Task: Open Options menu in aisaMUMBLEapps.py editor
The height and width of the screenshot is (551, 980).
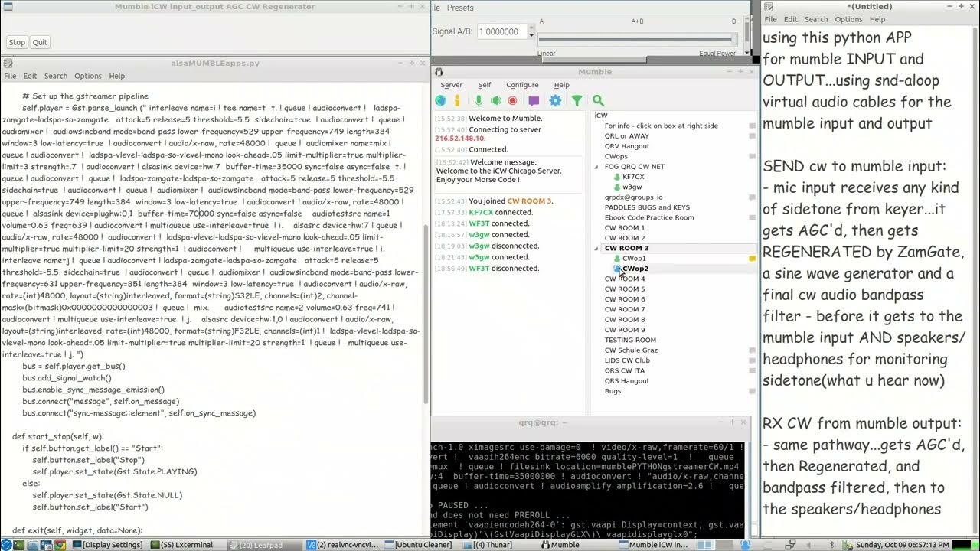Action: (x=88, y=76)
